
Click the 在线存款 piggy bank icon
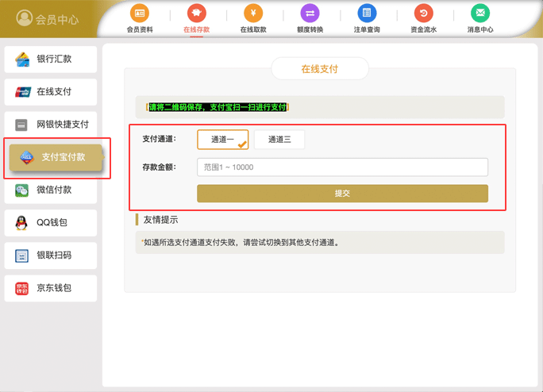(195, 13)
